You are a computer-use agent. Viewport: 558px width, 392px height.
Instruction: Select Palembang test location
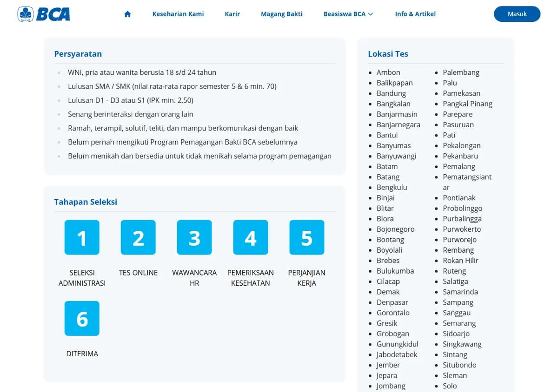pos(461,72)
